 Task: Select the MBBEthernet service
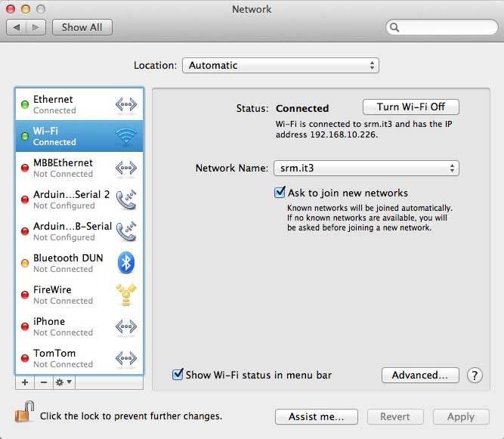[x=79, y=168]
